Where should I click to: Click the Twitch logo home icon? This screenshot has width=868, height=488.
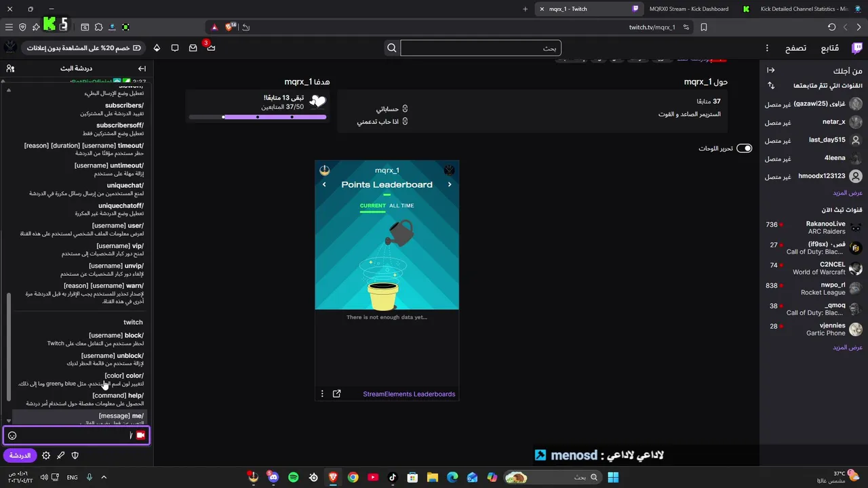[x=857, y=48]
